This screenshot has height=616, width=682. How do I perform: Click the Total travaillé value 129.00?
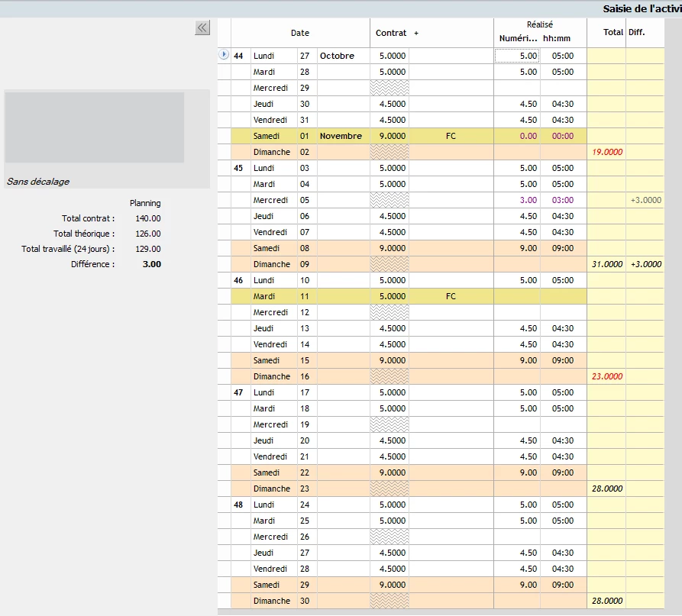[148, 249]
